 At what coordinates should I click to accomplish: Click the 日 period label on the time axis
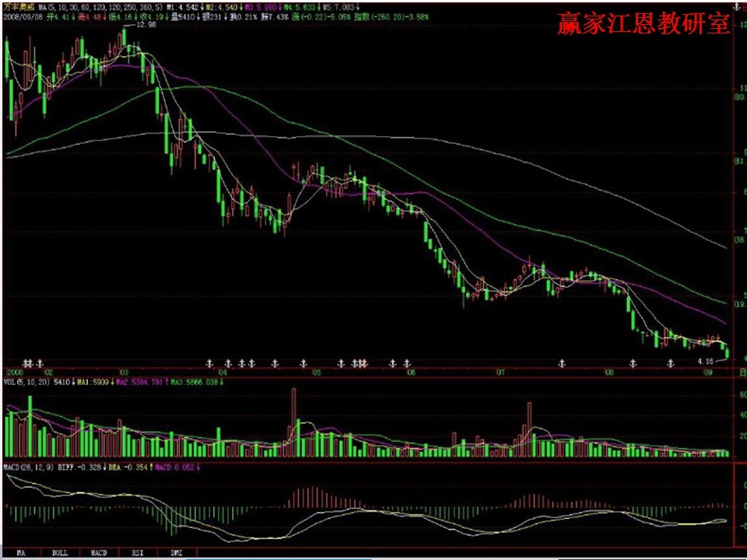coord(741,373)
